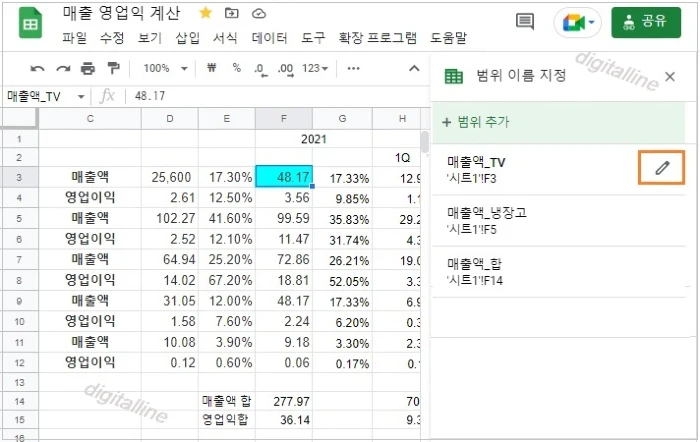Decrease decimal places
Image resolution: width=700 pixels, height=442 pixels.
[x=261, y=70]
